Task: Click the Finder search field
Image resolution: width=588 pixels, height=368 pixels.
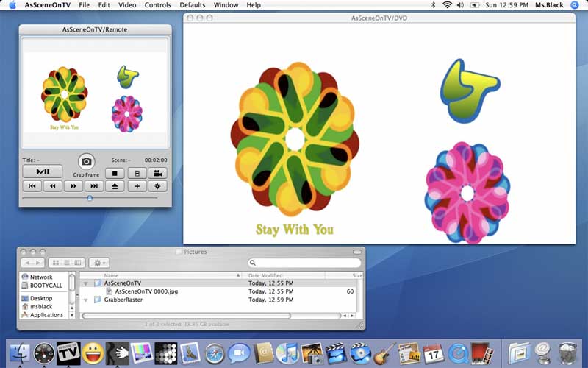Action: coord(305,263)
